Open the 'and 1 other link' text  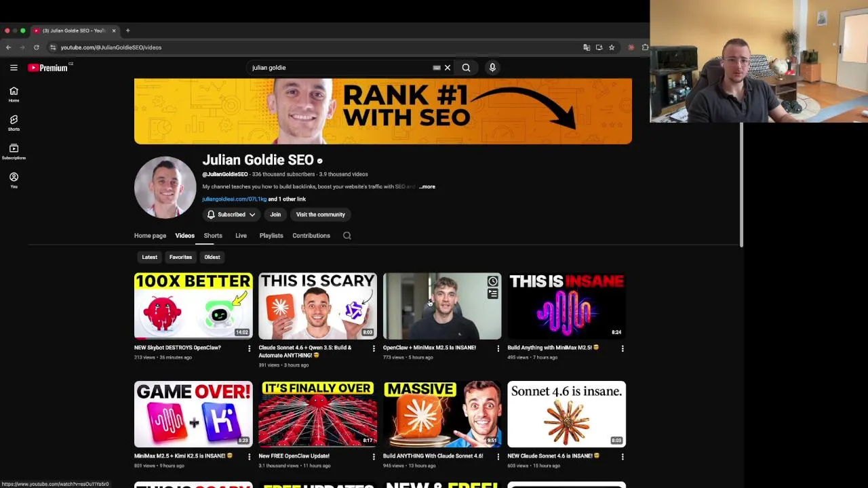[x=287, y=199]
